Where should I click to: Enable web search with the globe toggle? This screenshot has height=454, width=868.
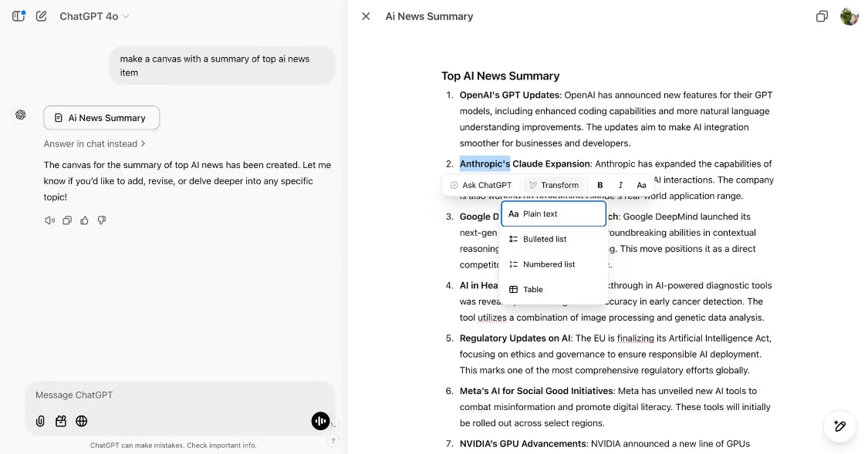[82, 421]
